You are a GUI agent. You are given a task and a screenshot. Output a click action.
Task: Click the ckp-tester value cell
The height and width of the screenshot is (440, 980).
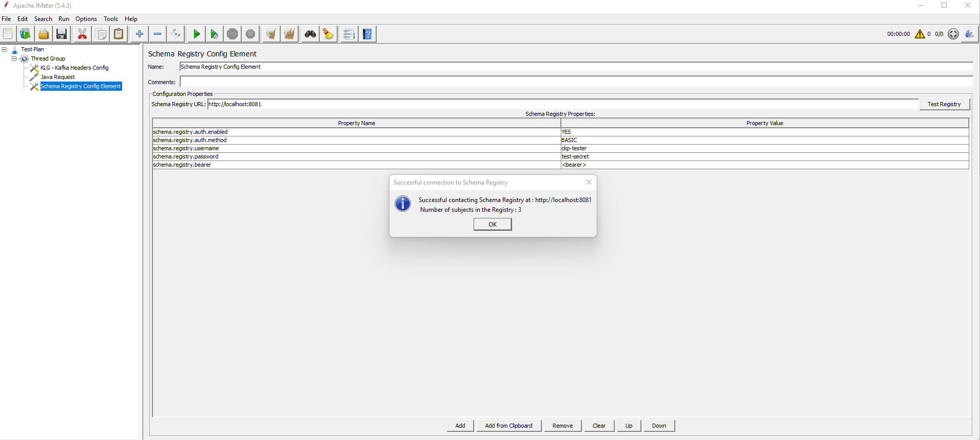pyautogui.click(x=765, y=148)
